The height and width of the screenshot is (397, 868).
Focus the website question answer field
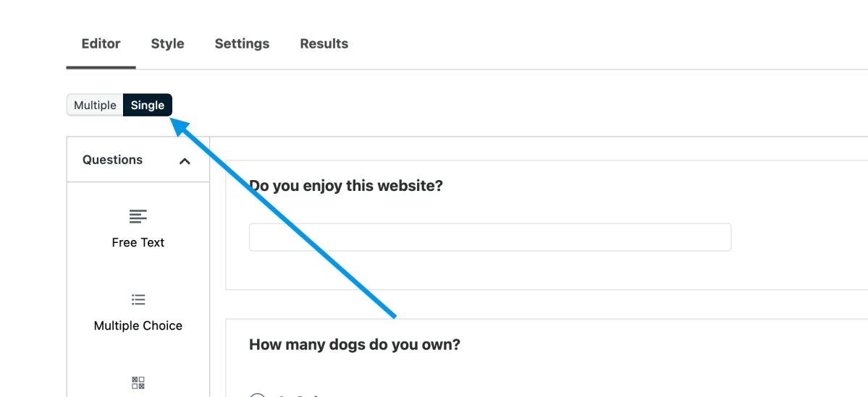[x=489, y=237]
